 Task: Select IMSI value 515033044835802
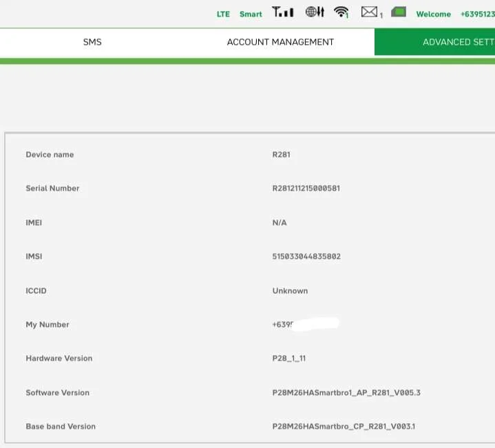pyautogui.click(x=306, y=256)
